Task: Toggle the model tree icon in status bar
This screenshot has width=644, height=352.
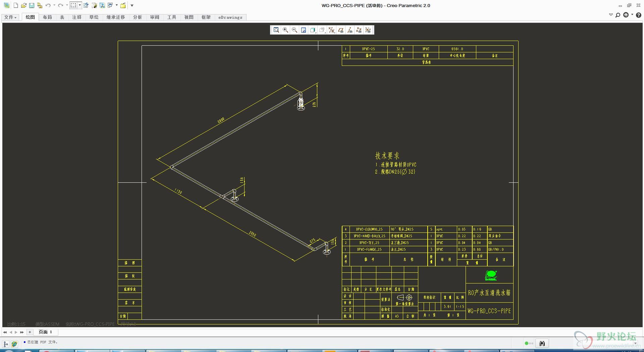Action: 6,344
